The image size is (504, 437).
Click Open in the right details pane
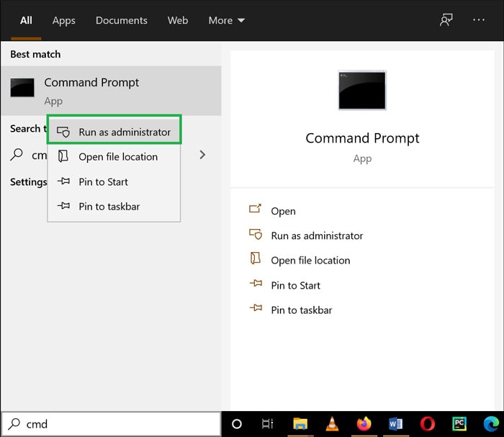tap(283, 211)
